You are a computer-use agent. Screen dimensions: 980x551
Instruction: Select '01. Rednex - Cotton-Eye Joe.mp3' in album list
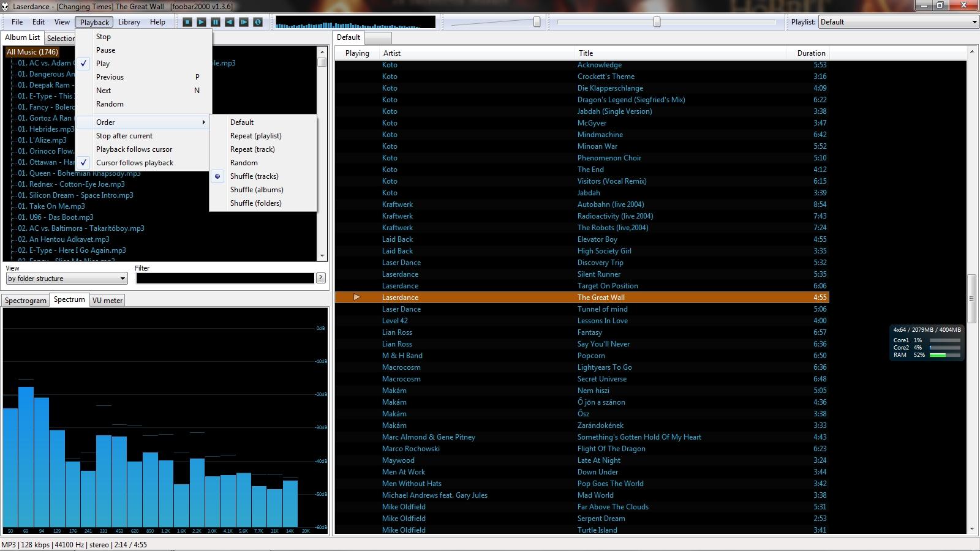coord(71,184)
